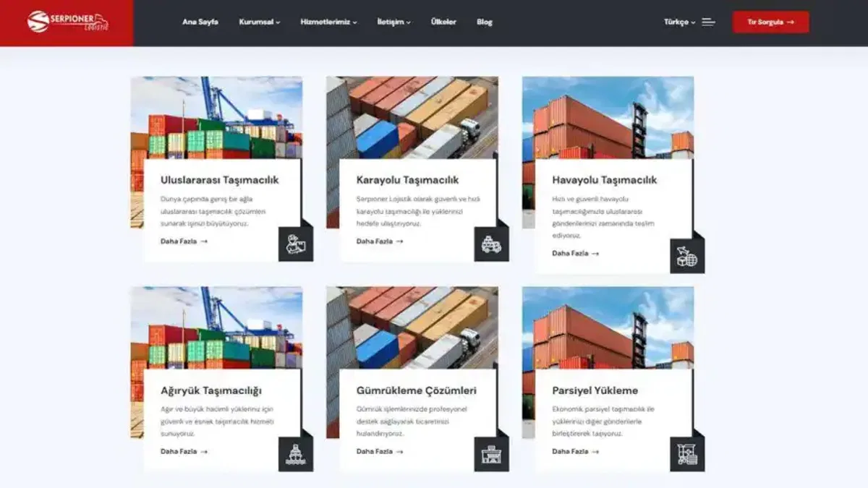
Task: Click the Gümrükleme Çözümleri building icon
Action: pyautogui.click(x=492, y=454)
